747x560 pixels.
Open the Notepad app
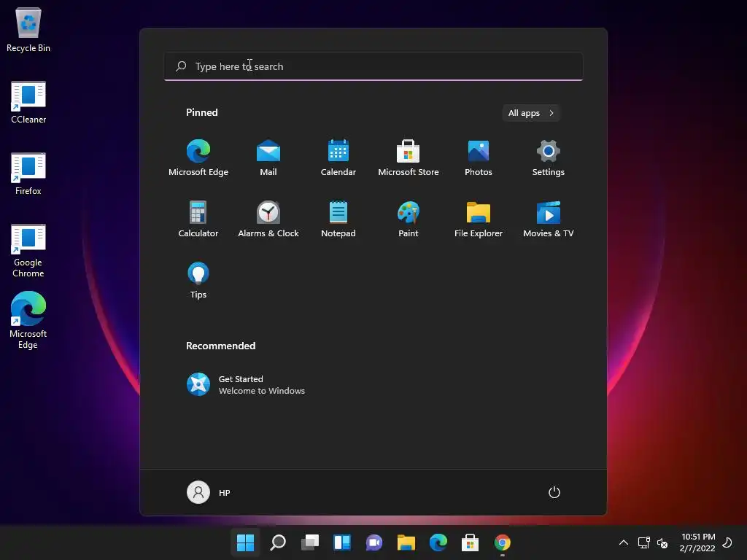[x=338, y=219]
